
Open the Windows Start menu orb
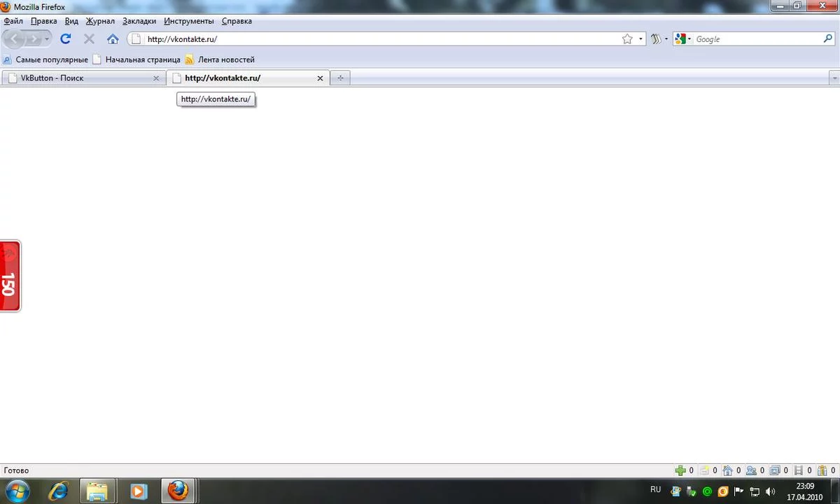click(17, 491)
